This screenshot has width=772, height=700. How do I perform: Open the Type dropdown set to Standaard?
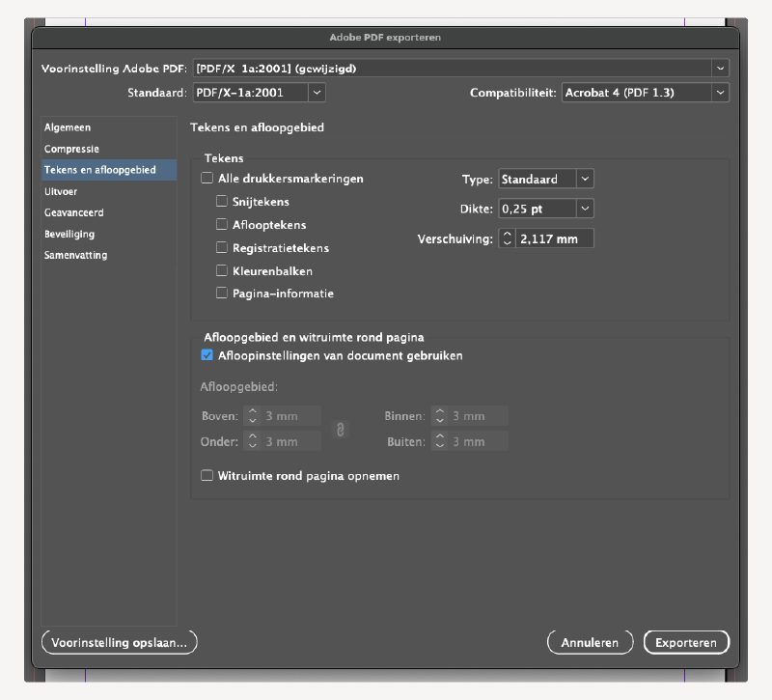tap(584, 178)
